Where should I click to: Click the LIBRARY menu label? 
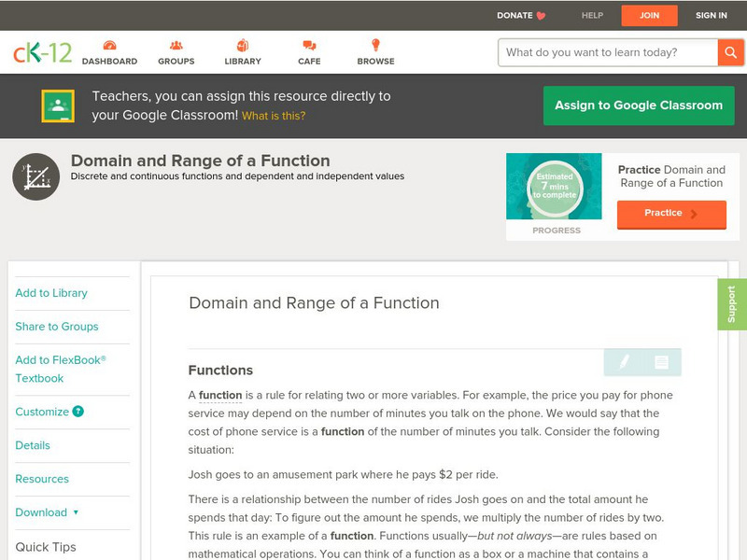coord(243,62)
